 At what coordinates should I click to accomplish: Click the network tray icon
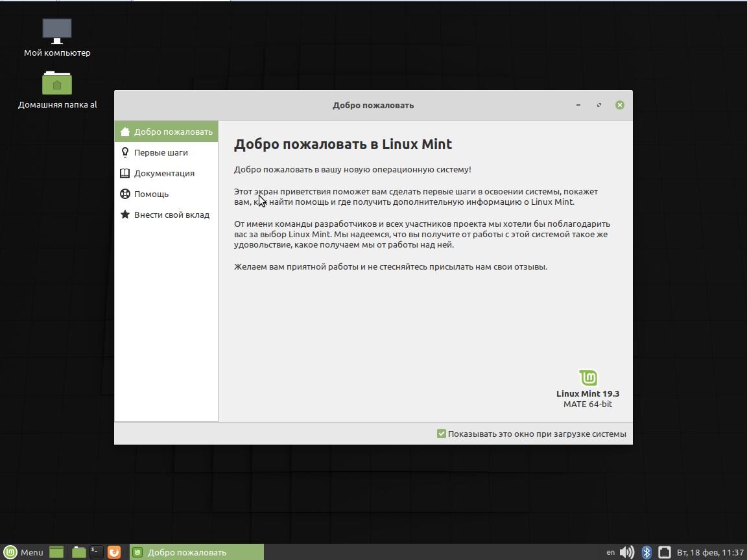coord(665,552)
